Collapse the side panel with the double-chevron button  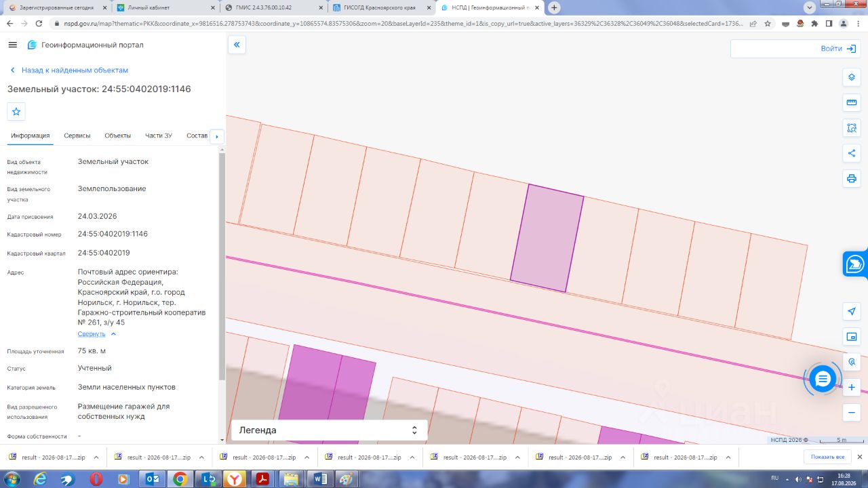point(237,45)
